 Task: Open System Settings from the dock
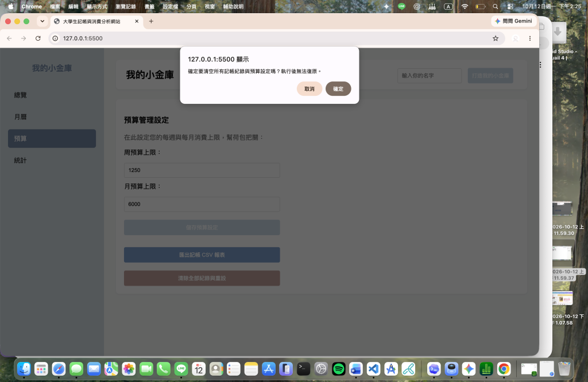tap(321, 369)
